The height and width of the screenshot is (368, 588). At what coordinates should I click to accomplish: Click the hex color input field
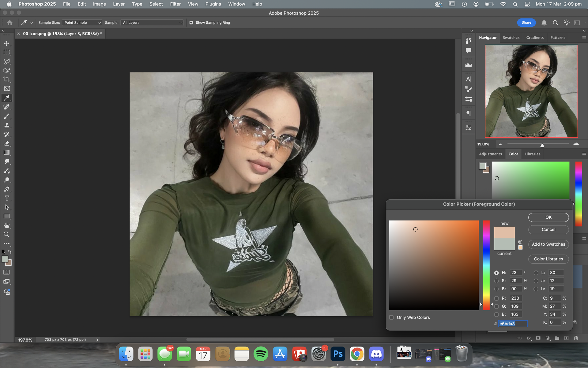(513, 324)
